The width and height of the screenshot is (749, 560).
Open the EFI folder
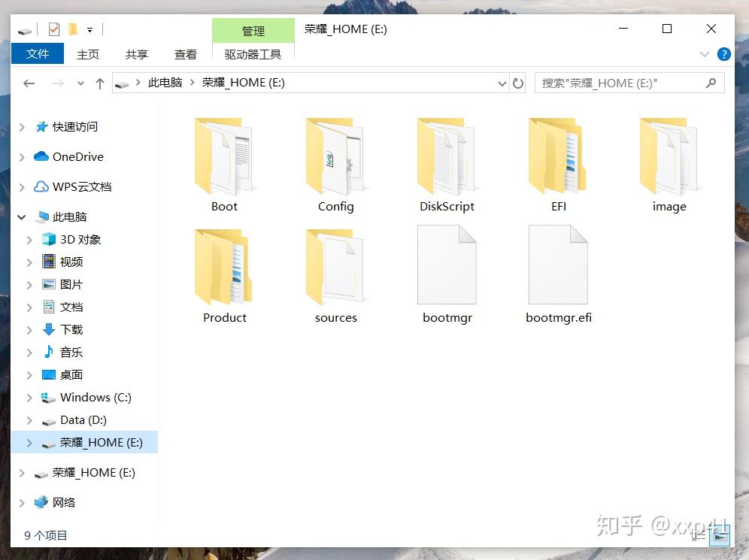click(x=558, y=165)
